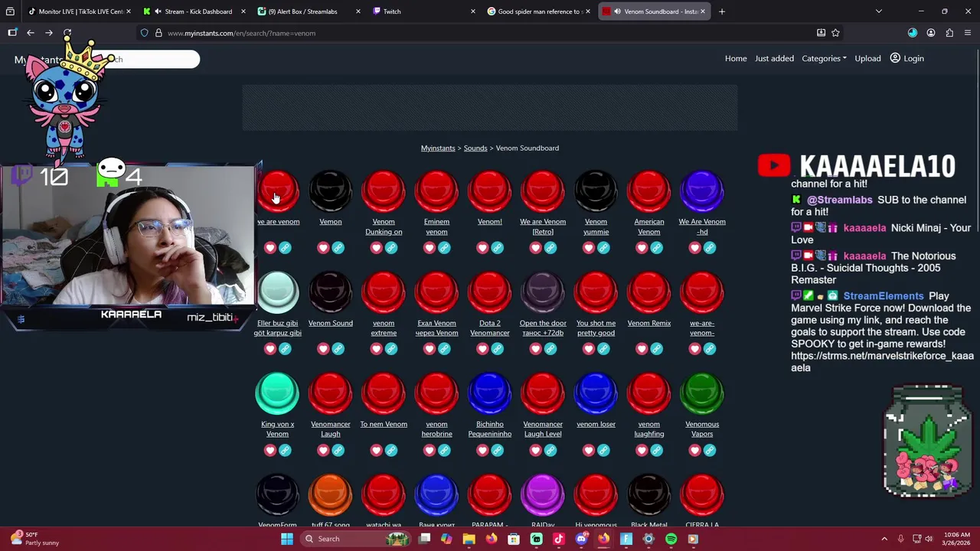Expand the Categories dropdown menu
This screenshot has height=551, width=980.
(824, 58)
